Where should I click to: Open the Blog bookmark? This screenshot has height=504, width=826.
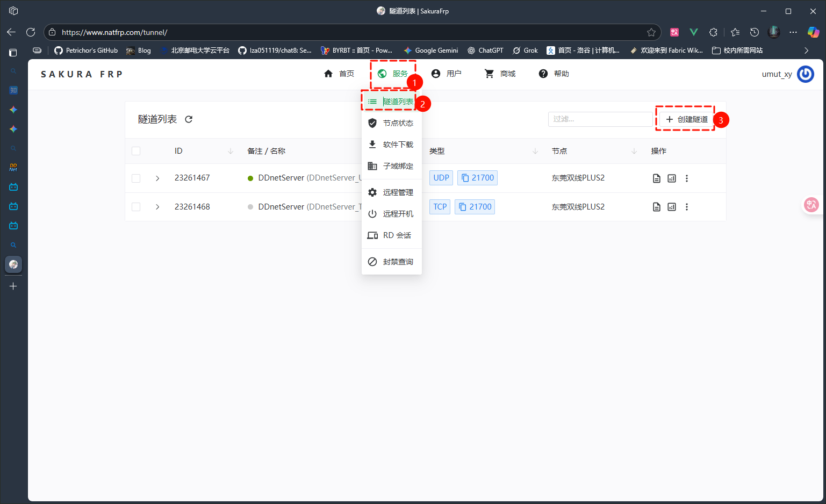coord(139,51)
